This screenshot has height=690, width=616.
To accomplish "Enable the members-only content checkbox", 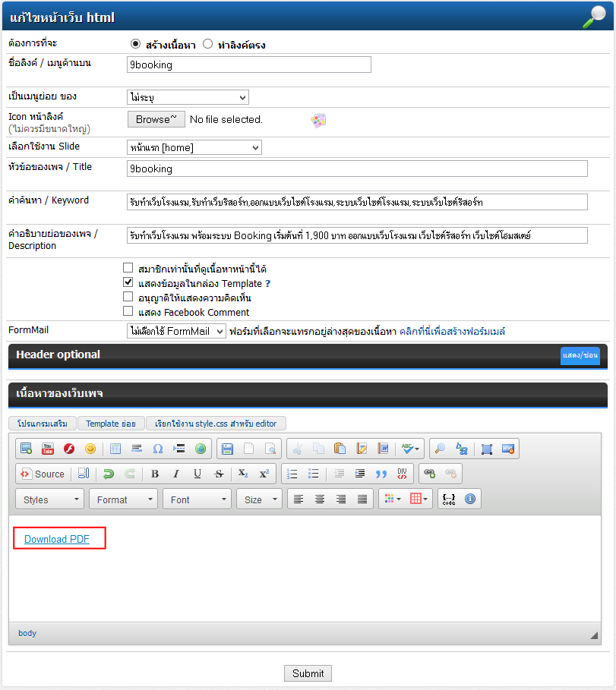I will pyautogui.click(x=128, y=268).
